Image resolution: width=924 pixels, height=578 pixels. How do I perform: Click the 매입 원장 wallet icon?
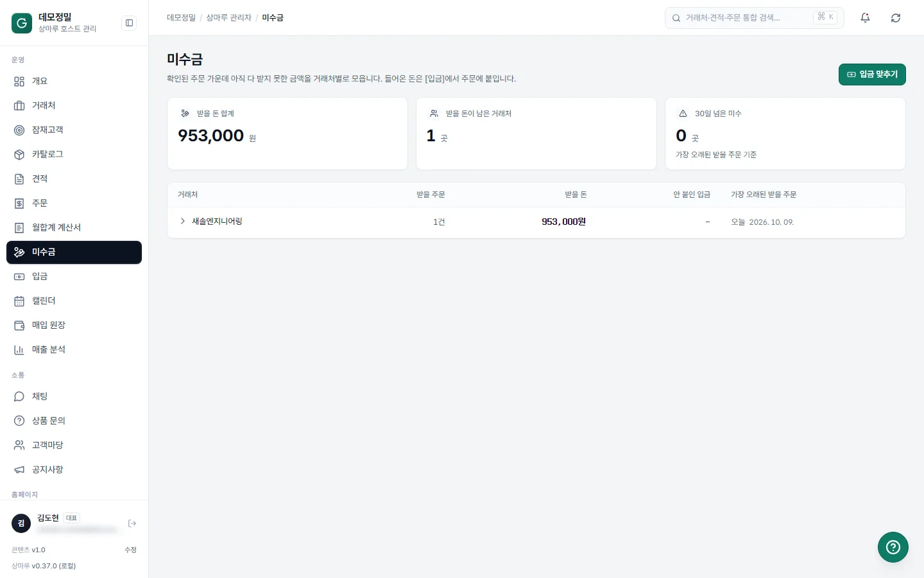tap(19, 326)
